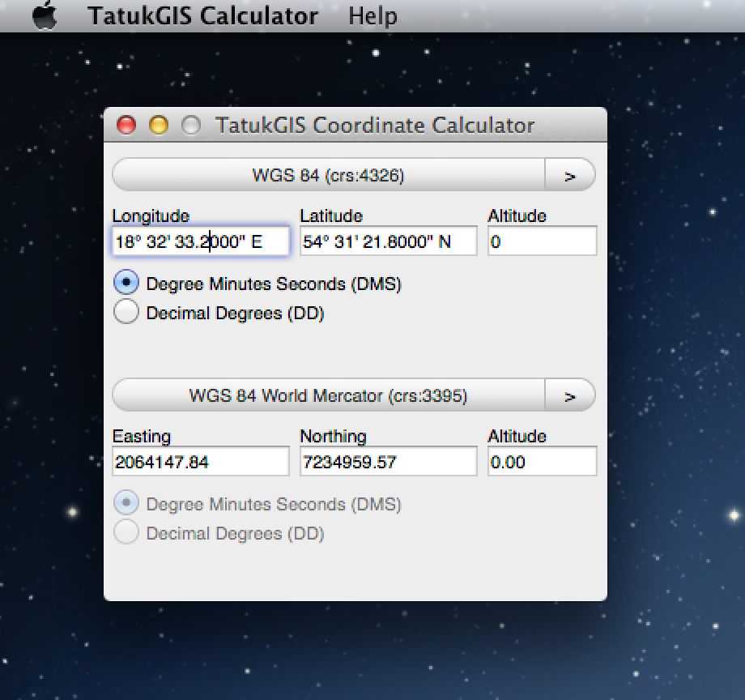Viewport: 745px width, 700px height.
Task: Click the top Altitude field showing 0
Action: point(542,241)
